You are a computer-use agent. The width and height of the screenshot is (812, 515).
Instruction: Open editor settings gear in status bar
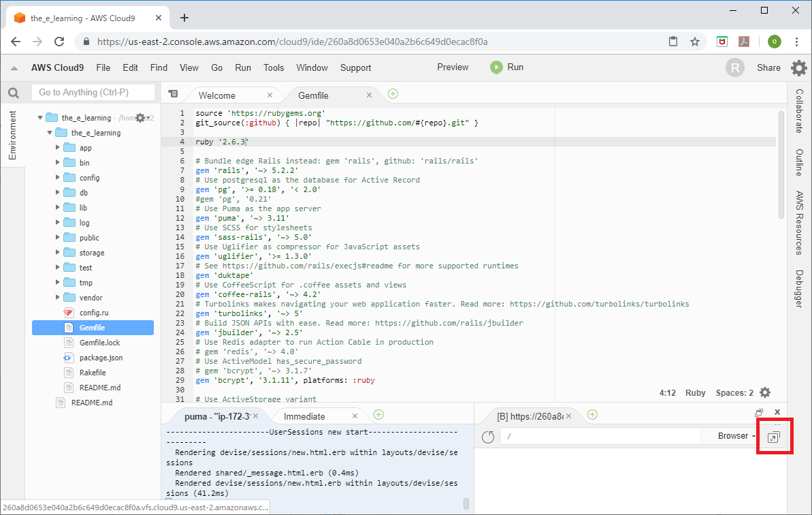(x=765, y=393)
